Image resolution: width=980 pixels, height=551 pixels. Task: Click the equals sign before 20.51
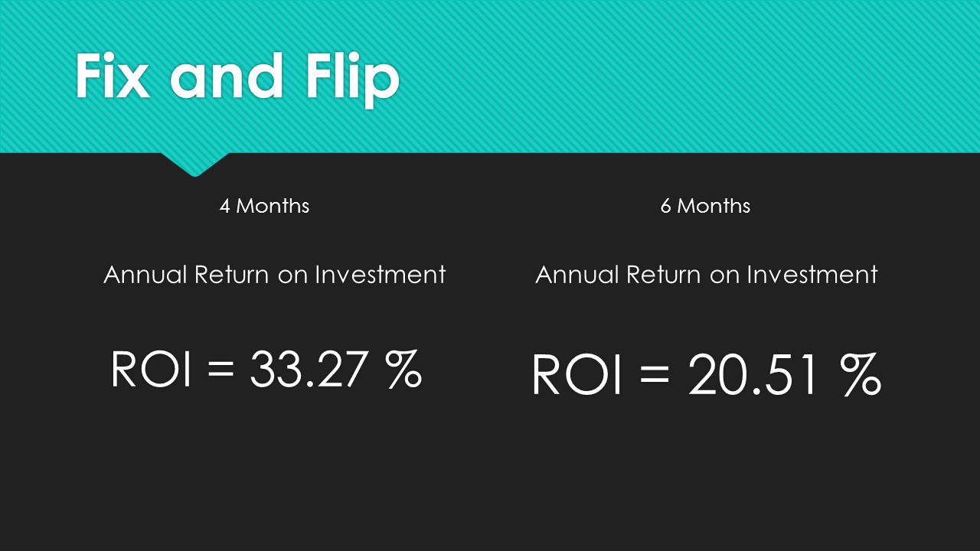654,376
